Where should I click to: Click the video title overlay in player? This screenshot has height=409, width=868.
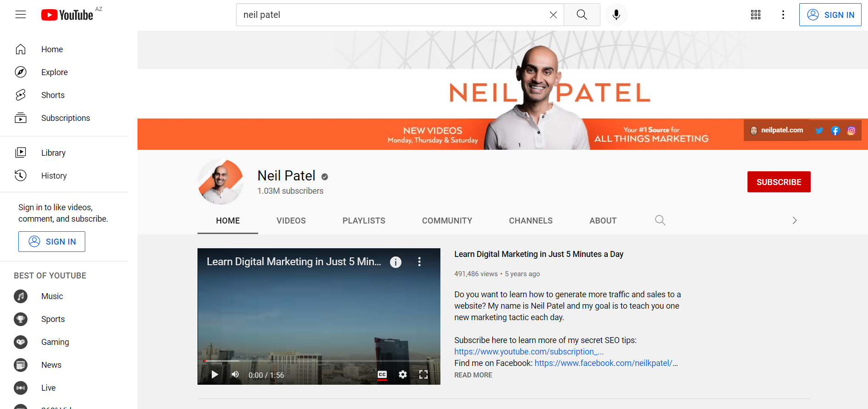point(294,262)
